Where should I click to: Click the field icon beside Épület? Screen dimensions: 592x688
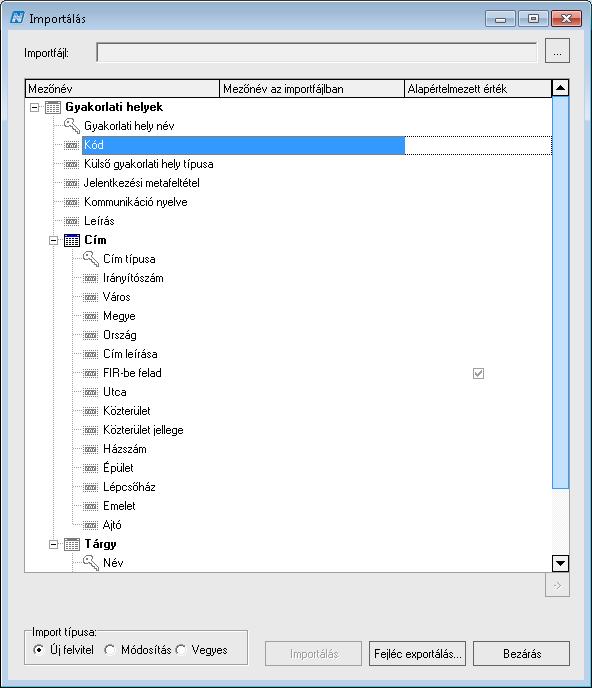point(90,468)
